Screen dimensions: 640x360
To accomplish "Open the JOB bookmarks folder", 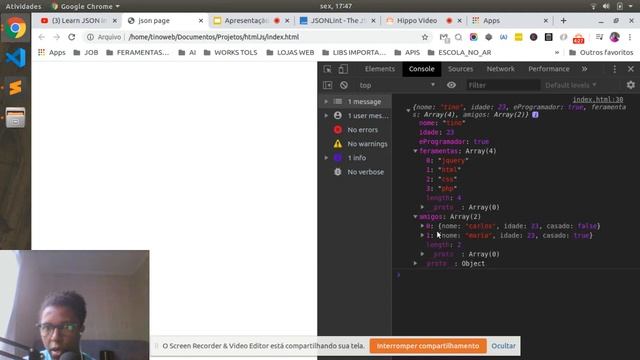I will [86, 53].
